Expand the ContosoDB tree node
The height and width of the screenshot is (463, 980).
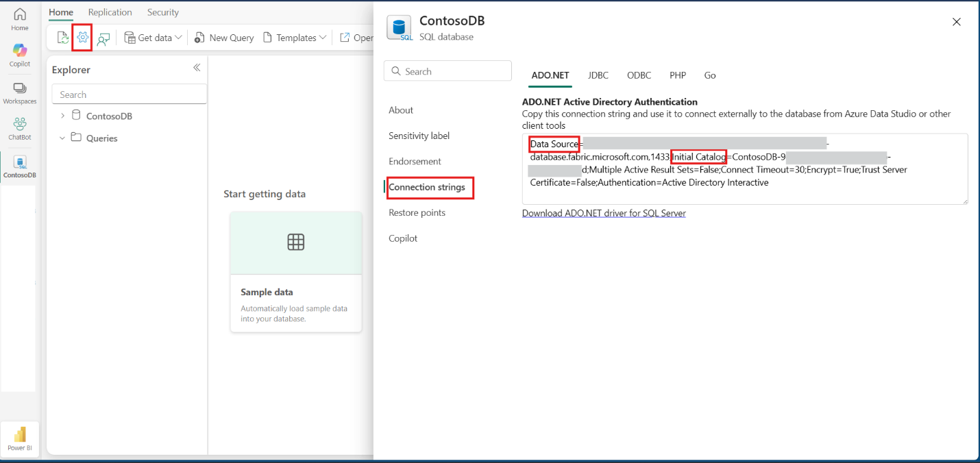pos(62,116)
